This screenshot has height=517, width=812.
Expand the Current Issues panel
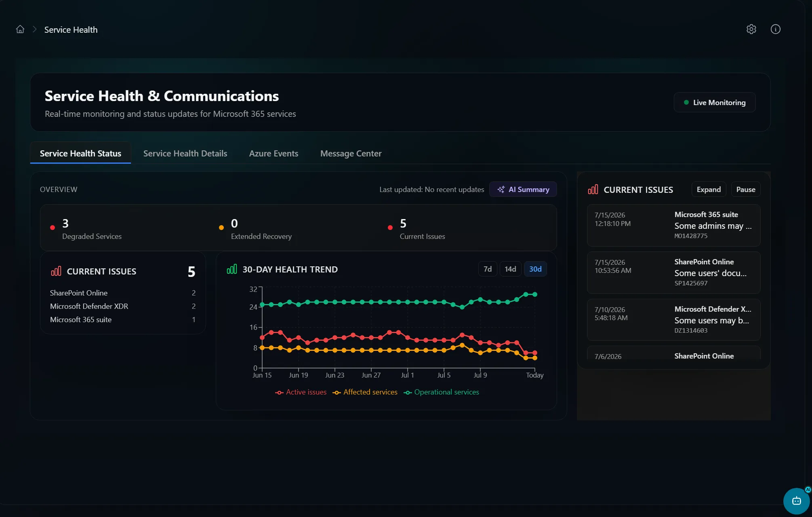[709, 190]
